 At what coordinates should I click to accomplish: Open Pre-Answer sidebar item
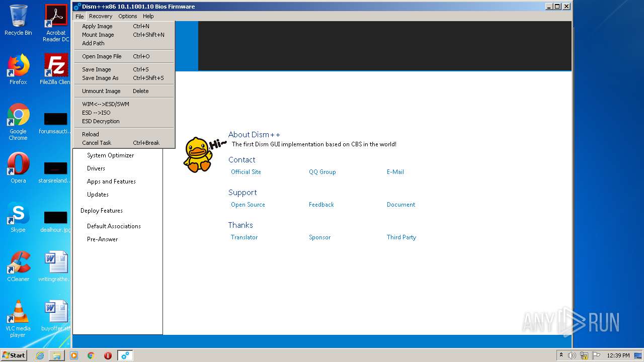pos(102,239)
